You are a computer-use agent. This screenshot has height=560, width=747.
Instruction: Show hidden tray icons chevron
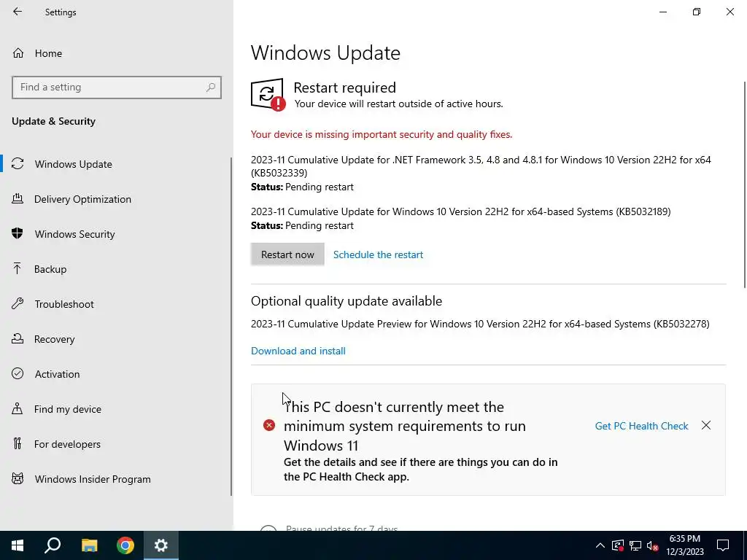[x=600, y=545]
